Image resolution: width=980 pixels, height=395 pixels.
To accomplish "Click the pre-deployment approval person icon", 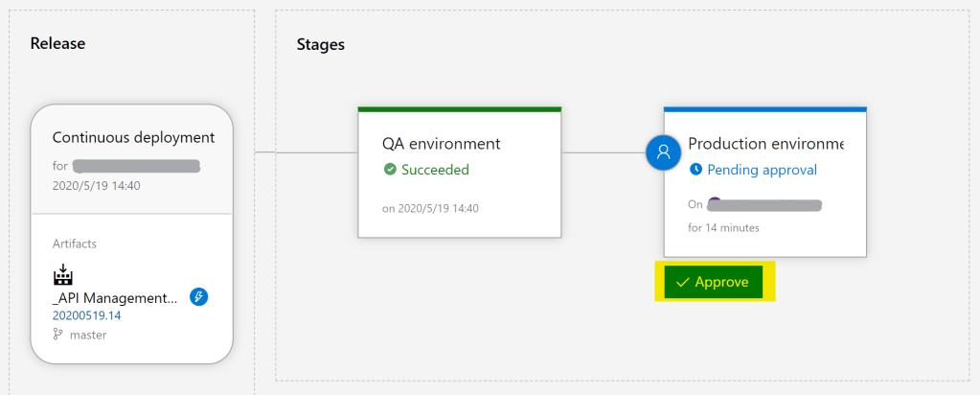I will 663,152.
